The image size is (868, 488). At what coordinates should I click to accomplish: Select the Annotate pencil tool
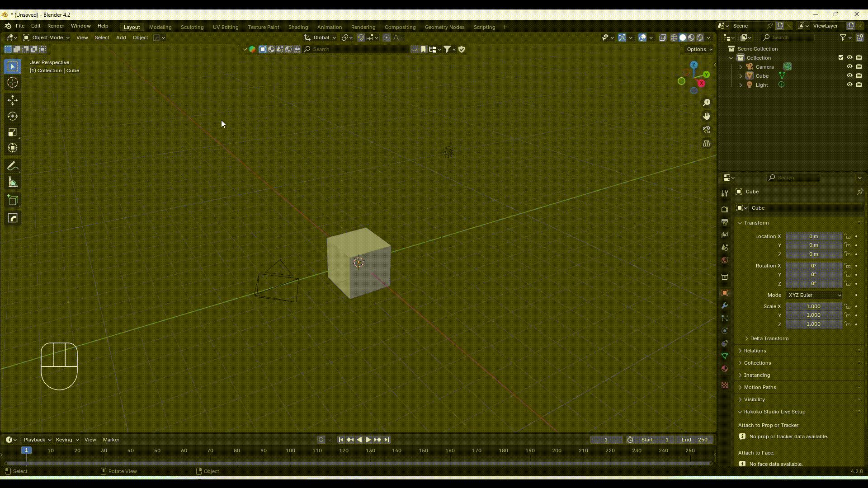13,166
